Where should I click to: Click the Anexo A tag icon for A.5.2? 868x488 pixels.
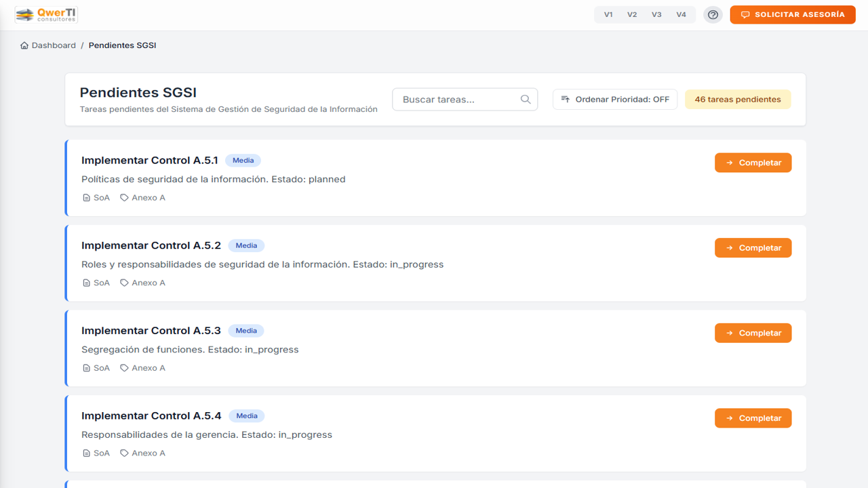[x=124, y=283]
